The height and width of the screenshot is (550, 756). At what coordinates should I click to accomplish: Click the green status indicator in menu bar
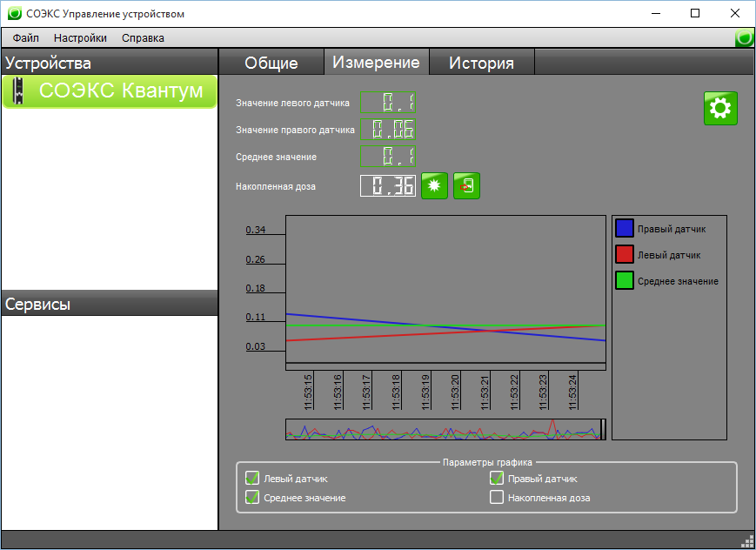[x=745, y=37]
